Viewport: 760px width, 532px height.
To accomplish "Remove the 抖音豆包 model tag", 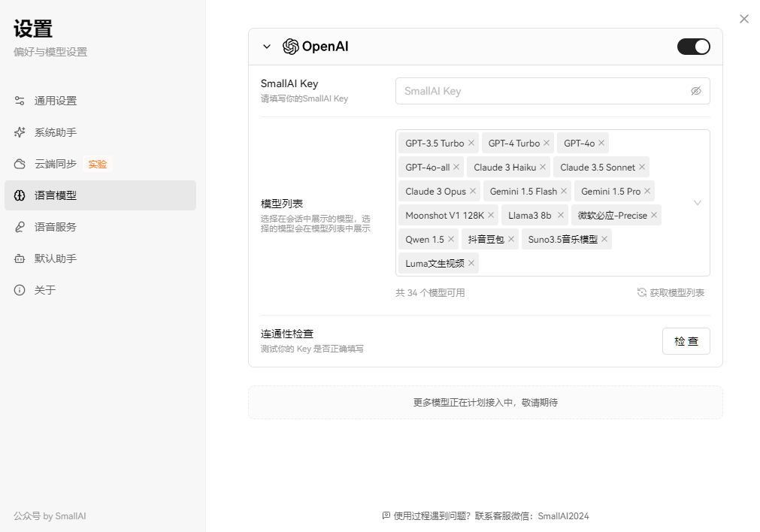I will click(x=511, y=240).
